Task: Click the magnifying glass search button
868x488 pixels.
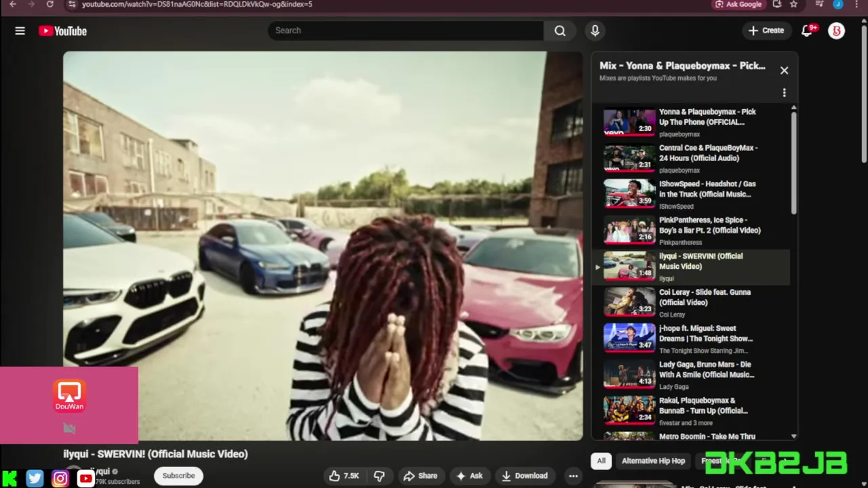Action: (x=560, y=30)
